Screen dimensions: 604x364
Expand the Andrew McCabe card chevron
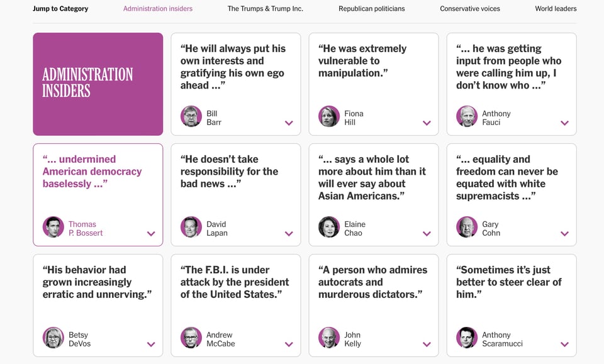pyautogui.click(x=289, y=345)
